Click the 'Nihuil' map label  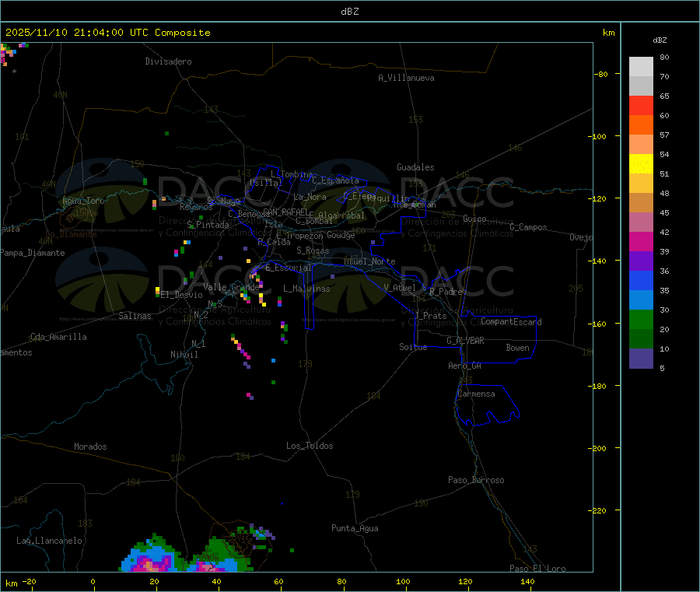[x=184, y=355]
